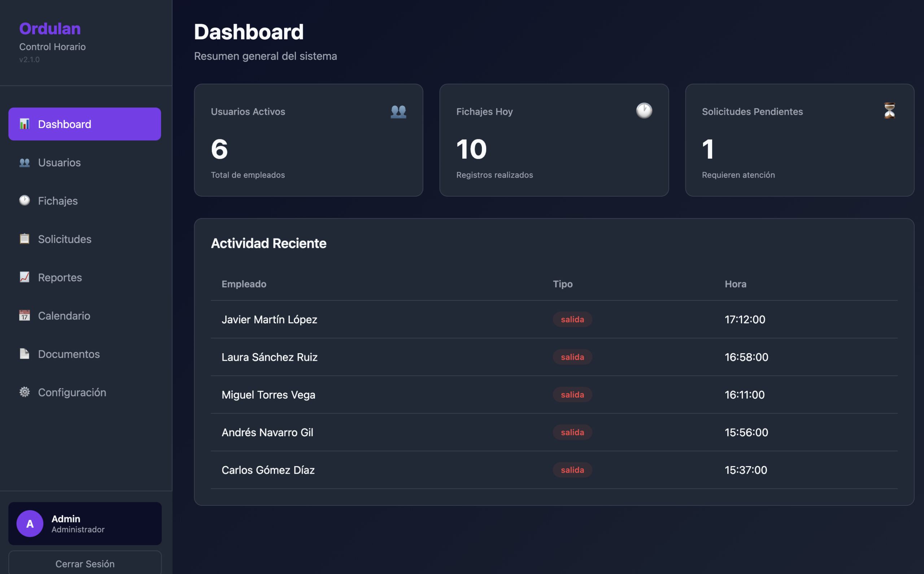Click the Total de empleados caption
Screen dimensions: 924x574
click(248, 175)
